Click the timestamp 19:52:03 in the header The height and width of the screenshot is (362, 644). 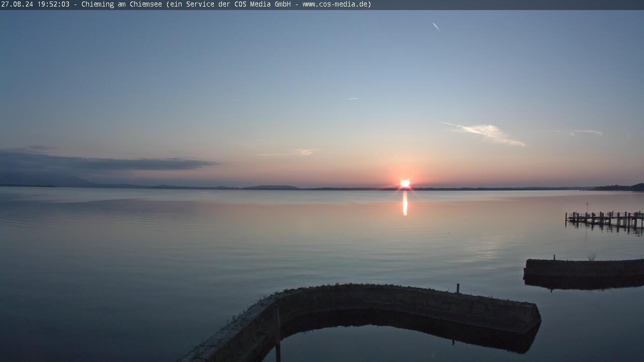53,5
